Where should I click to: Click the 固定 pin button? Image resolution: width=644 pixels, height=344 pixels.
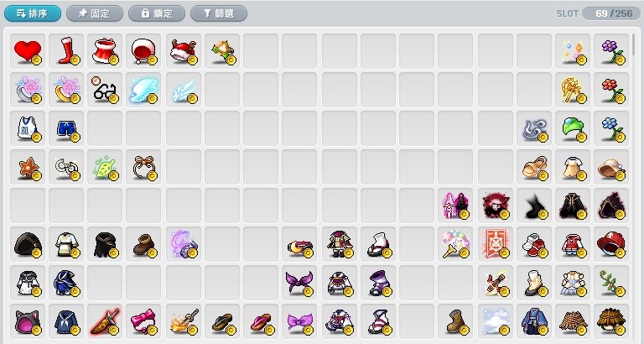(95, 13)
